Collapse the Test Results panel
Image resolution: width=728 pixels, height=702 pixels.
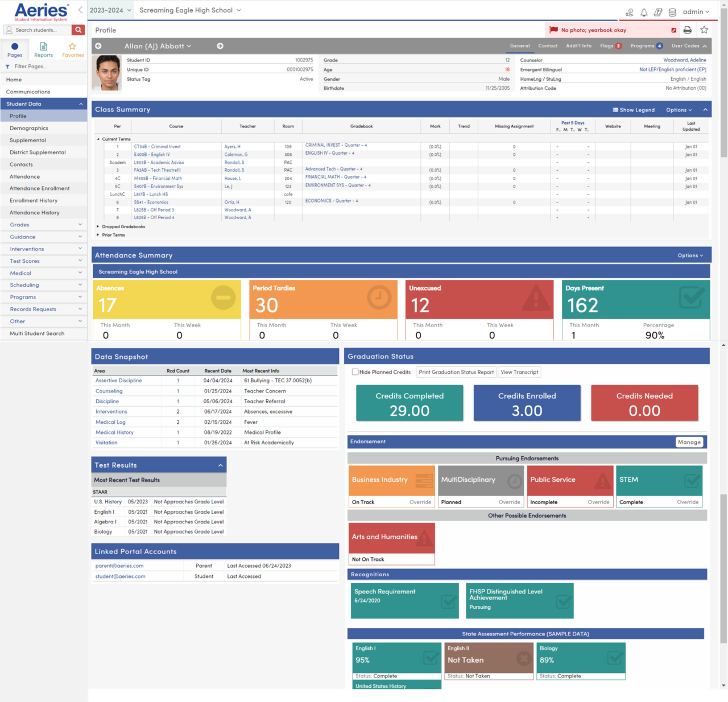click(x=221, y=465)
